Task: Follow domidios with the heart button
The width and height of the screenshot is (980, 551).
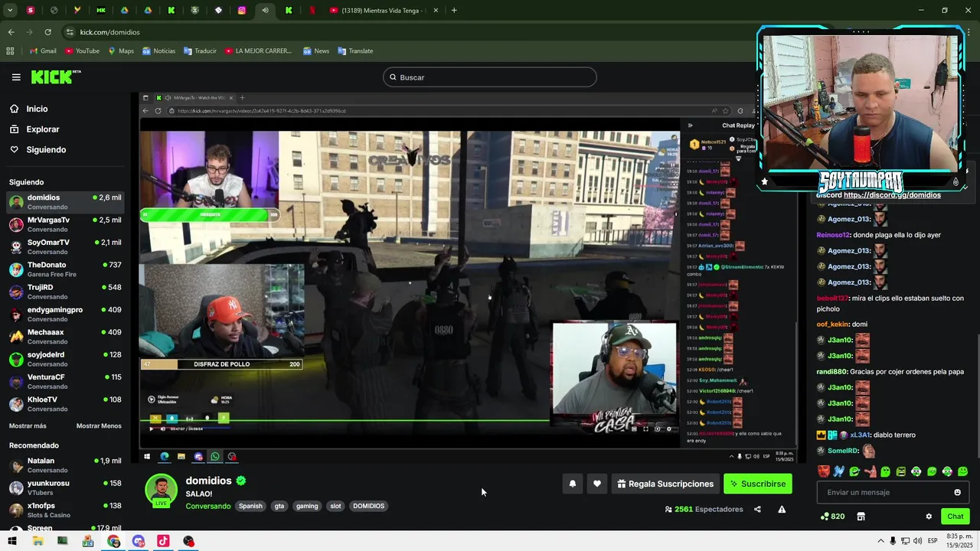Action: 597,484
